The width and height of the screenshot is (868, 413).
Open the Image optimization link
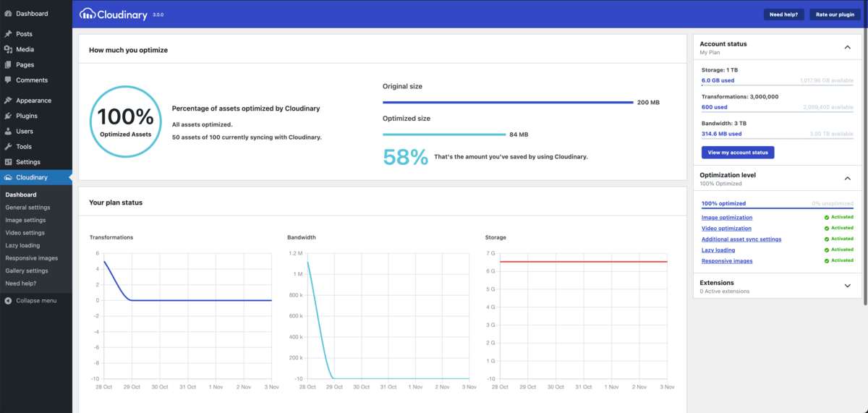[x=727, y=217]
